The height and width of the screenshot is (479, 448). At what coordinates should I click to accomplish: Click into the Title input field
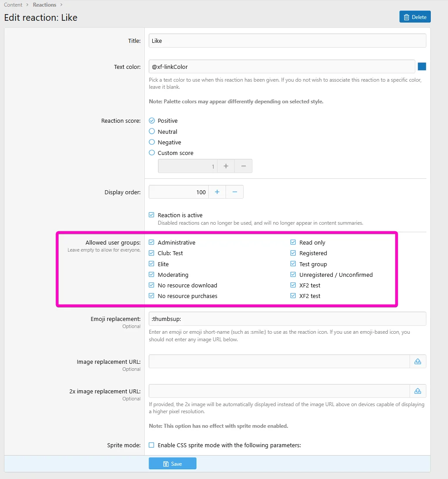(287, 41)
